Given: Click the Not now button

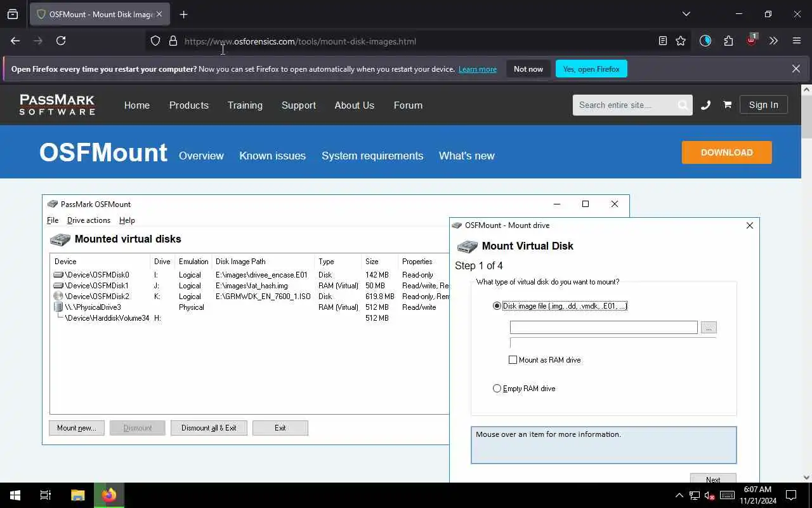Looking at the screenshot, I should coord(528,69).
